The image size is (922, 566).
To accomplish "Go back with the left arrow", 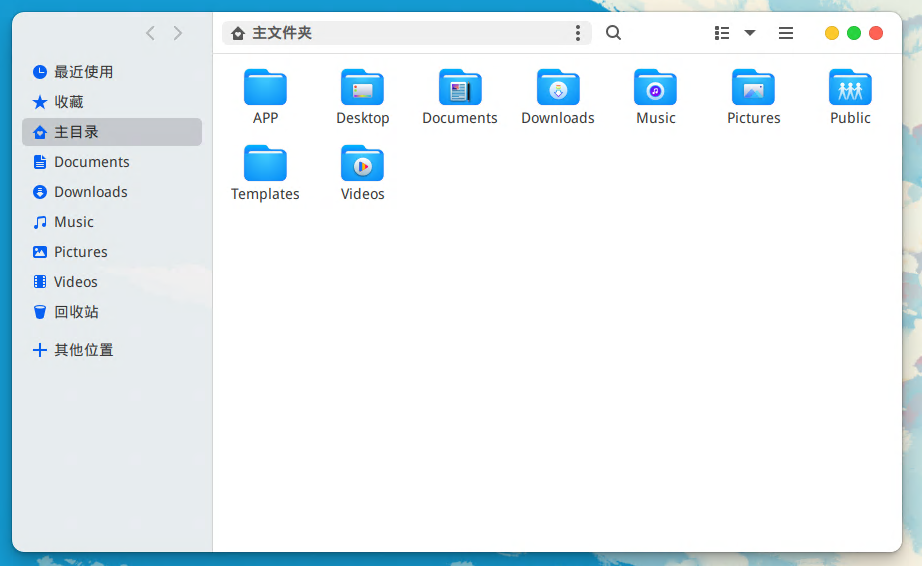I will 151,33.
